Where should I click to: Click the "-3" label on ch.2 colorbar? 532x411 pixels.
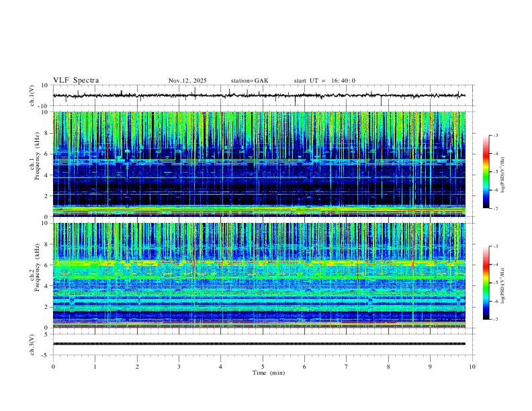click(496, 246)
